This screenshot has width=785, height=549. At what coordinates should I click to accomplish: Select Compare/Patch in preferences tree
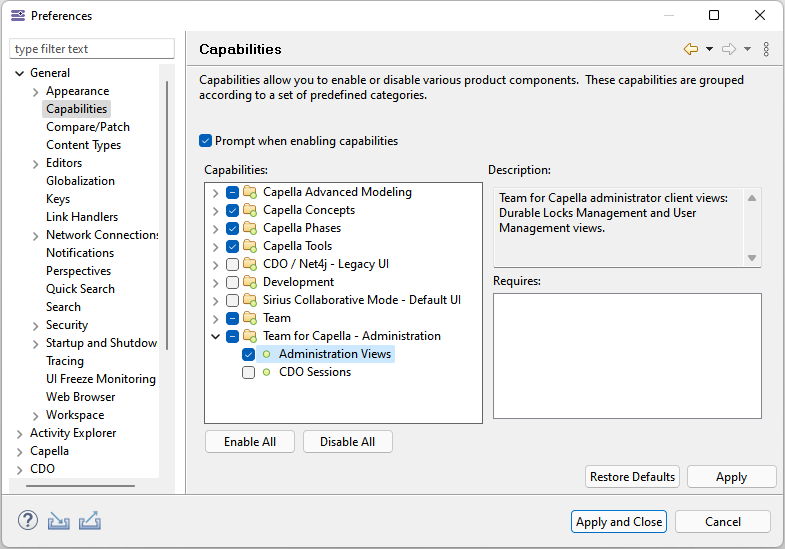pyautogui.click(x=88, y=127)
